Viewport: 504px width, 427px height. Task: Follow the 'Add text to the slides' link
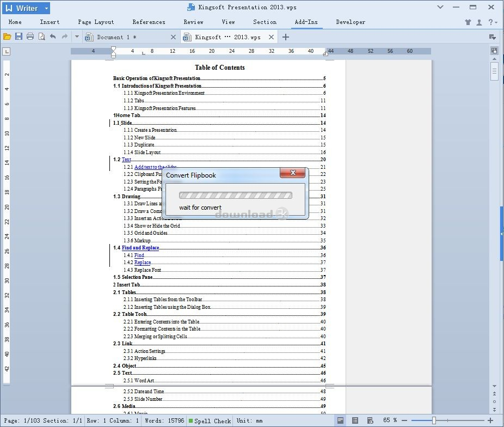[x=155, y=167]
